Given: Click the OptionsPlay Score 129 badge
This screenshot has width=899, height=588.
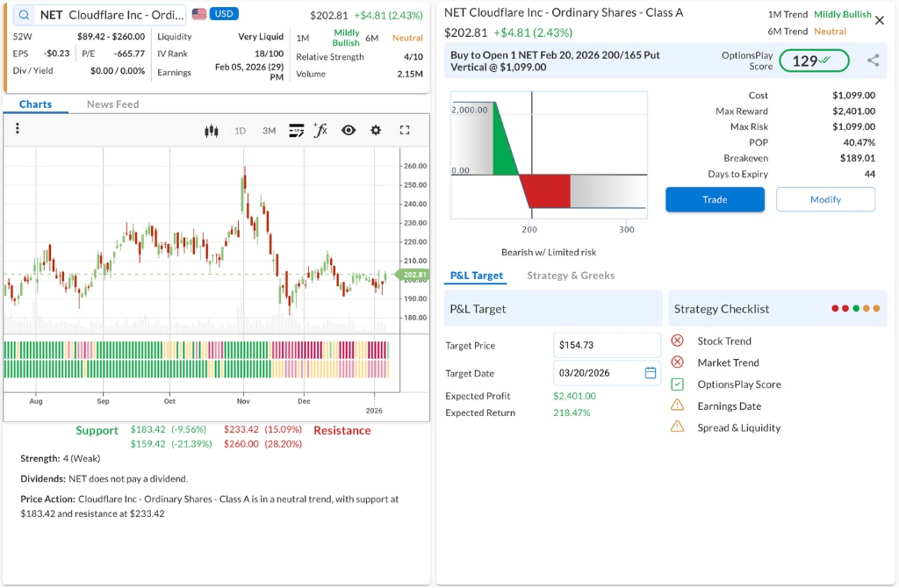Looking at the screenshot, I should [814, 61].
